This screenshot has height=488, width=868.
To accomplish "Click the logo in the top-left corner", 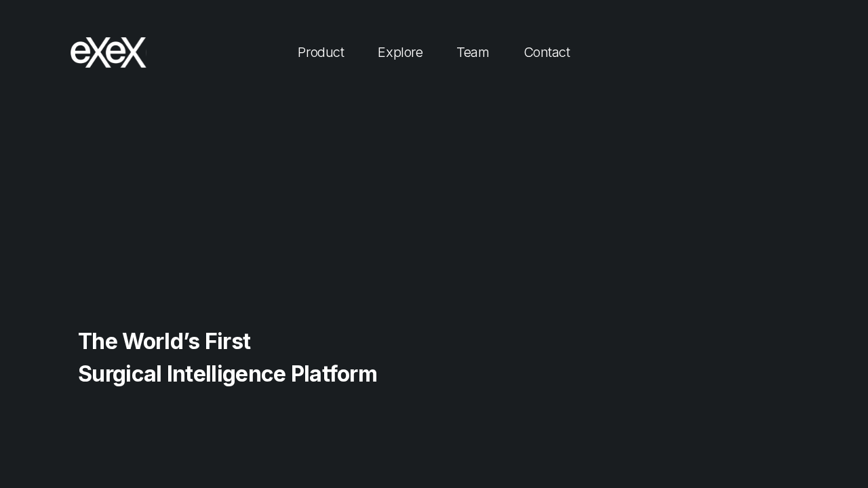I will coord(108,52).
